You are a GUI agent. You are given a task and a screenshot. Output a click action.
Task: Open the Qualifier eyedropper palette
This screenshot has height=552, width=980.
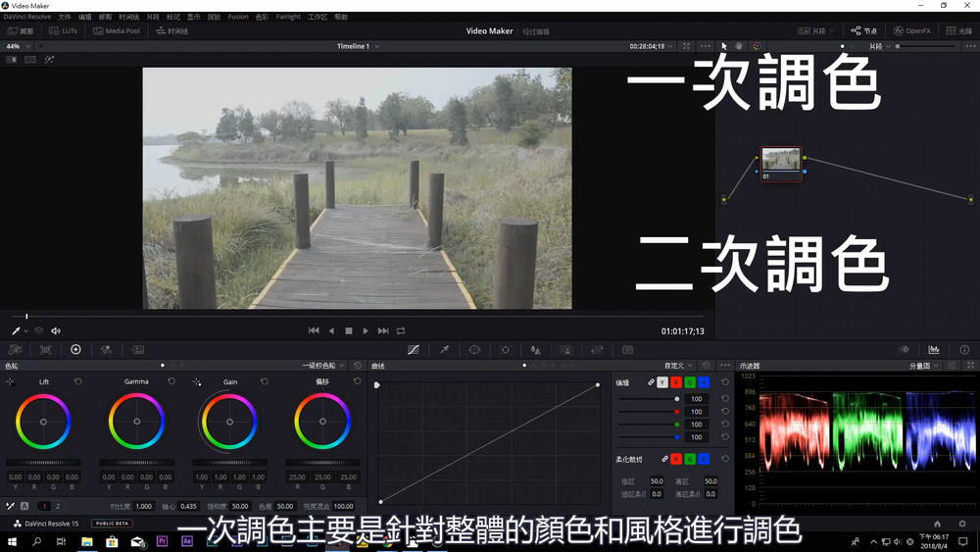pyautogui.click(x=443, y=349)
